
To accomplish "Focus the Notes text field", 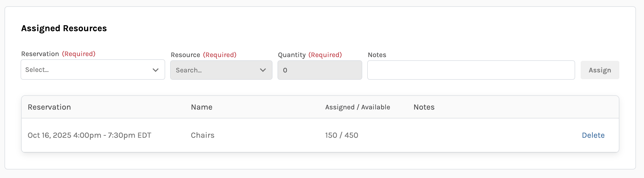I will pos(471,70).
